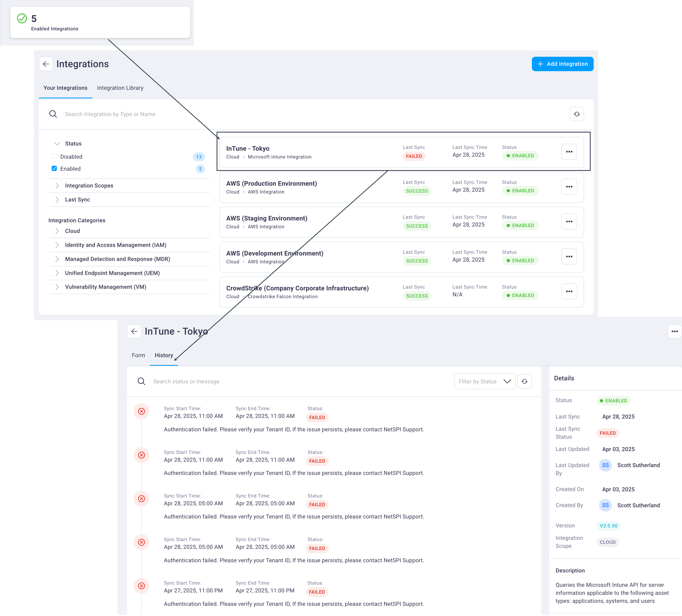The height and width of the screenshot is (616, 682).
Task: Open more options on InTune - Tokyo detail page
Action: pos(675,332)
